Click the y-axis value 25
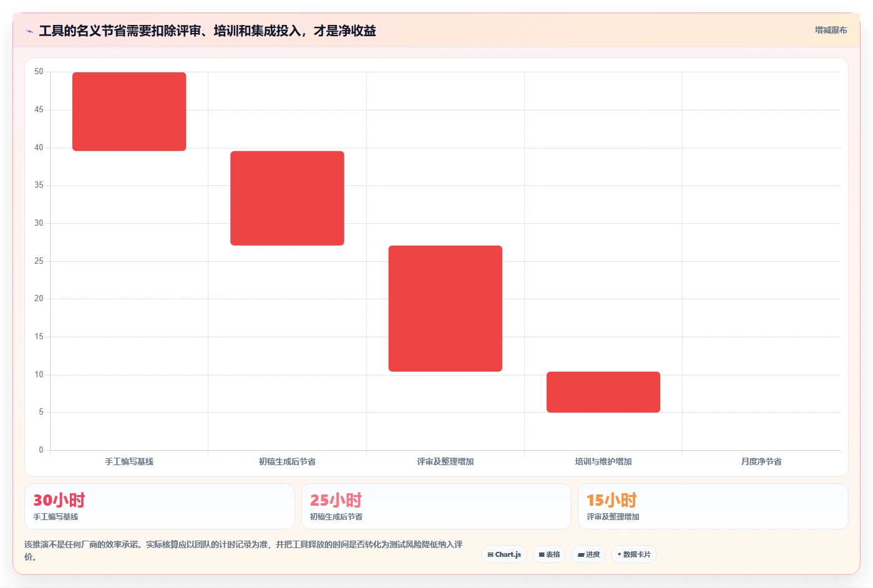Viewport: 873px width, 588px height. coord(39,261)
